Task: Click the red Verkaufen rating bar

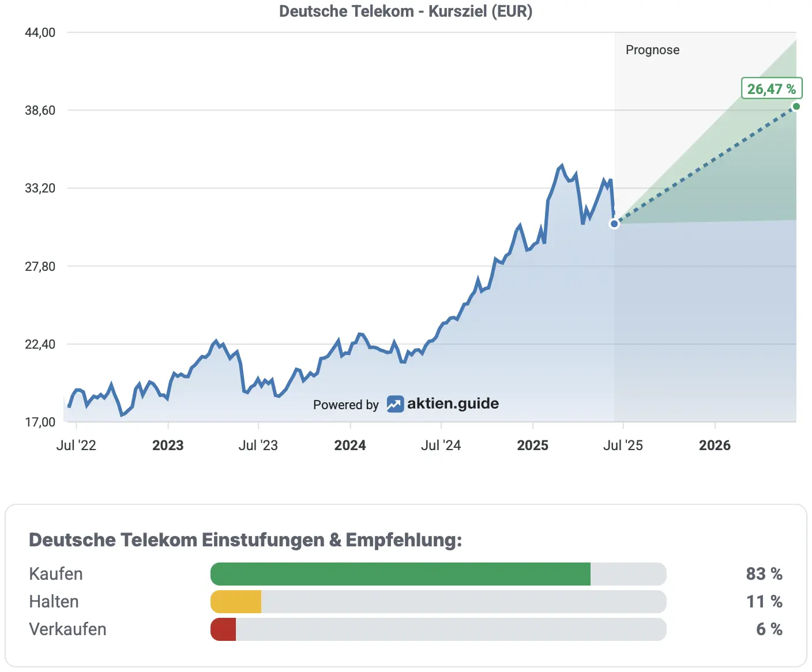Action: click(223, 629)
